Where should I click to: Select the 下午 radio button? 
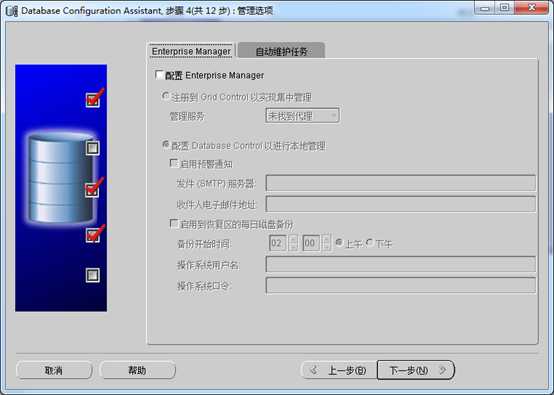point(370,242)
